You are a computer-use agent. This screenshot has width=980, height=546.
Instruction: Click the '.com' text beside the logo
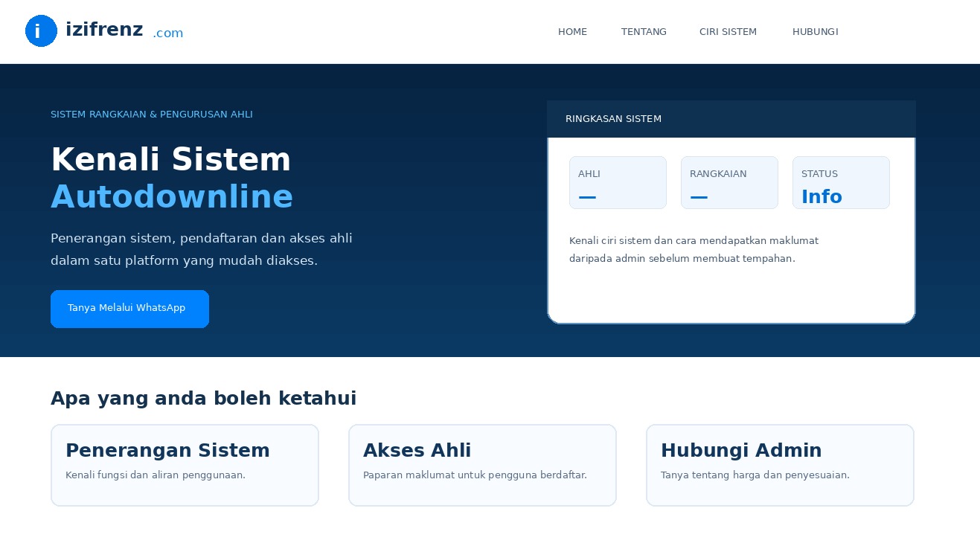(x=168, y=33)
